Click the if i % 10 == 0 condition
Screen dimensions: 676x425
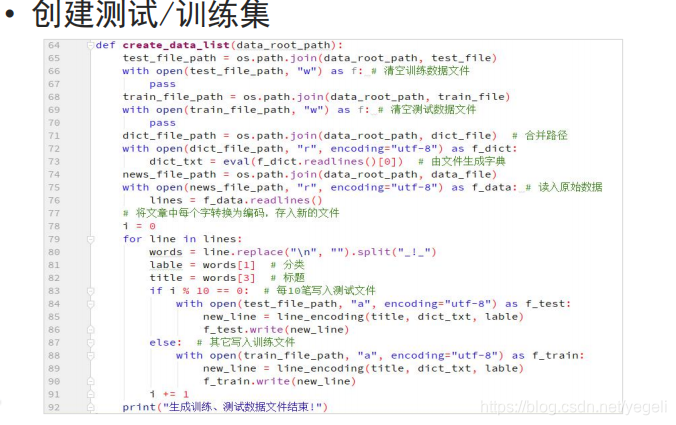click(199, 291)
